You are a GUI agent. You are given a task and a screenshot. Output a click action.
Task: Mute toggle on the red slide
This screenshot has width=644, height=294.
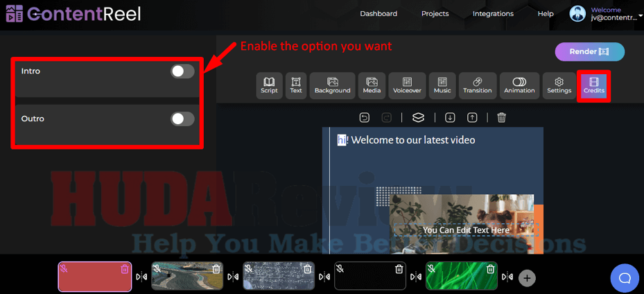64,268
